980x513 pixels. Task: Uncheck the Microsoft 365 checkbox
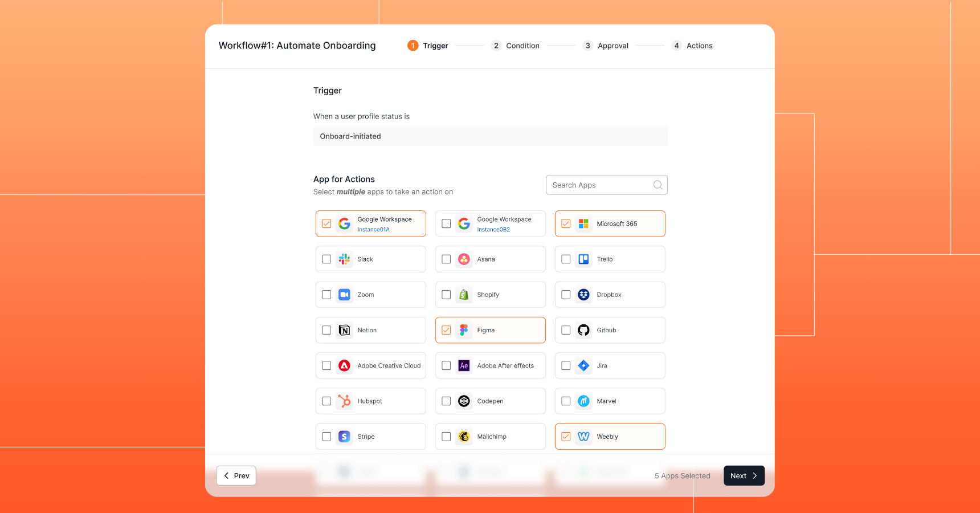pyautogui.click(x=566, y=223)
